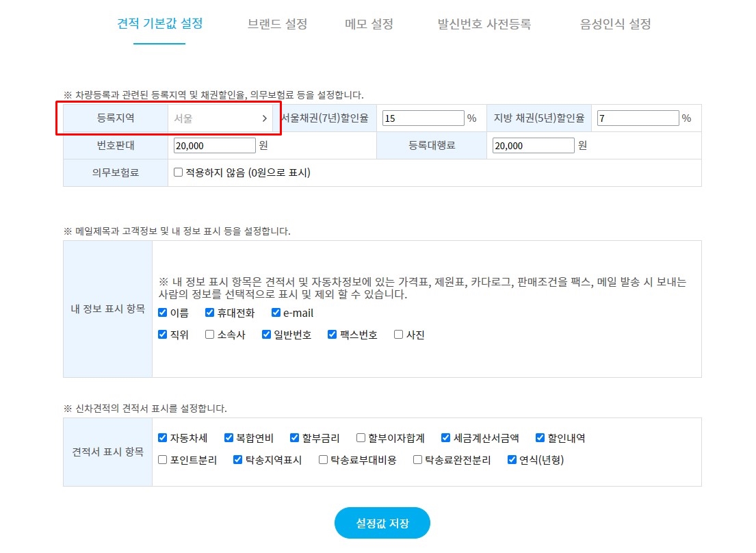The width and height of the screenshot is (756, 553).
Task: Click the 지방 채권(5년)할인율 input field
Action: [638, 118]
